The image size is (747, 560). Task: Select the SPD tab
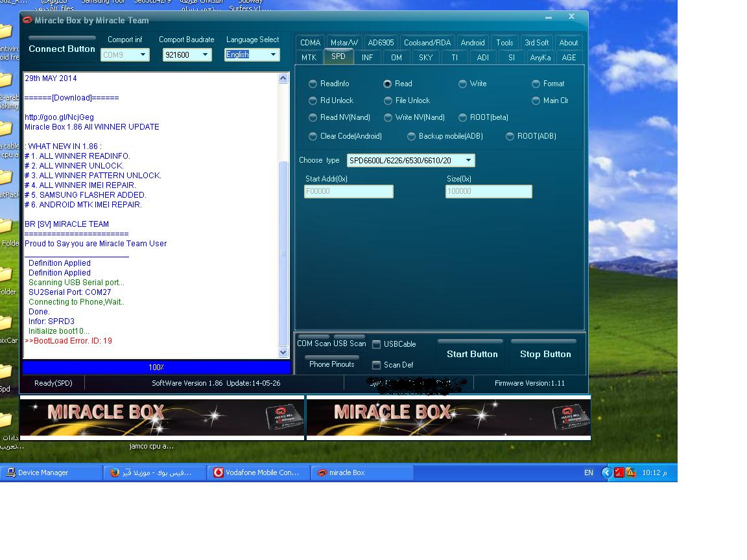(x=338, y=56)
